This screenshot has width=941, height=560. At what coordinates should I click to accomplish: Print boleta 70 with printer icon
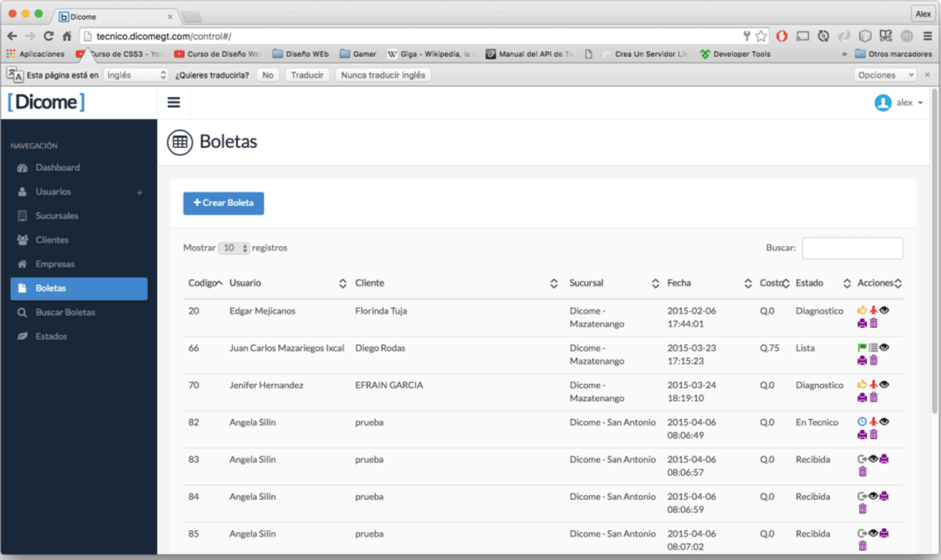click(862, 398)
